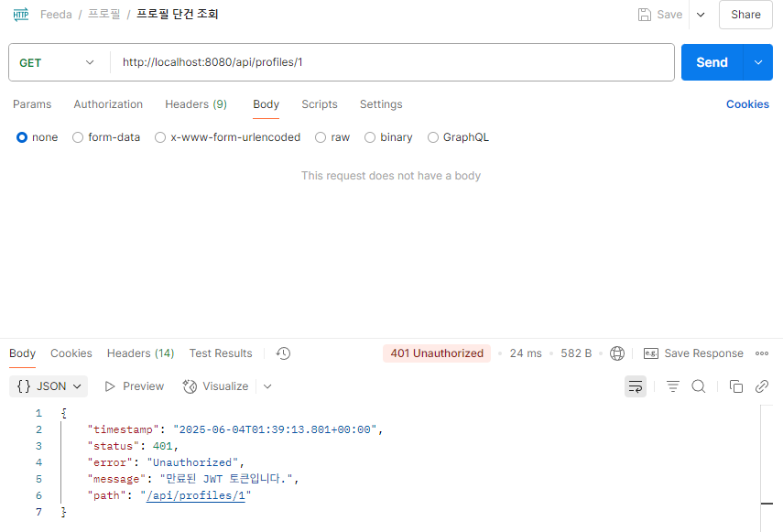Select the form-data radio button
Image resolution: width=783 pixels, height=532 pixels.
[78, 137]
